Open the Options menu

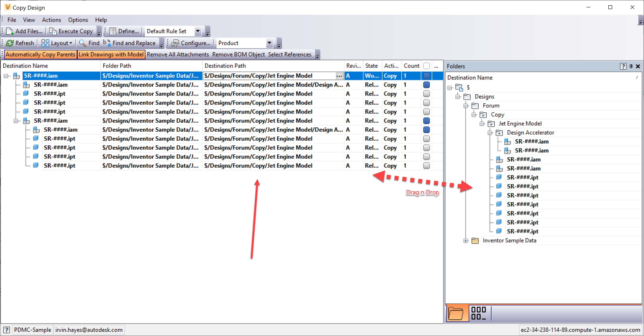tap(78, 20)
